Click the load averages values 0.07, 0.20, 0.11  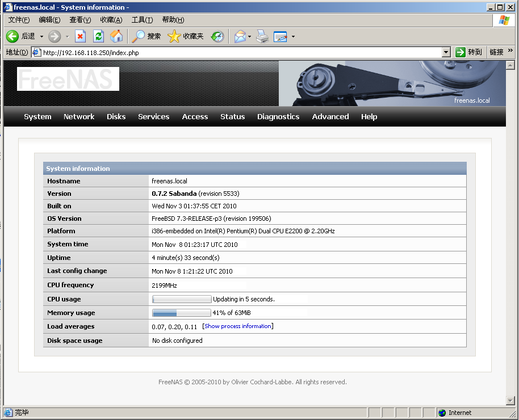pos(174,327)
